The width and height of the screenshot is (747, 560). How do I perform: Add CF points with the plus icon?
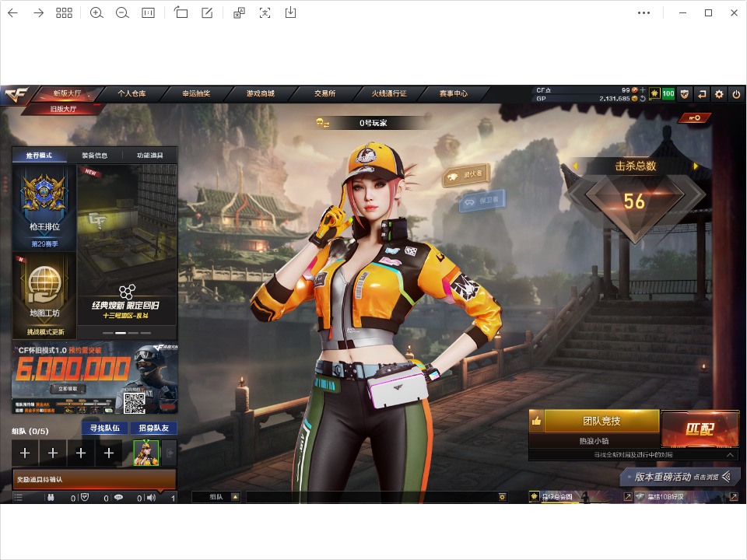tap(643, 89)
